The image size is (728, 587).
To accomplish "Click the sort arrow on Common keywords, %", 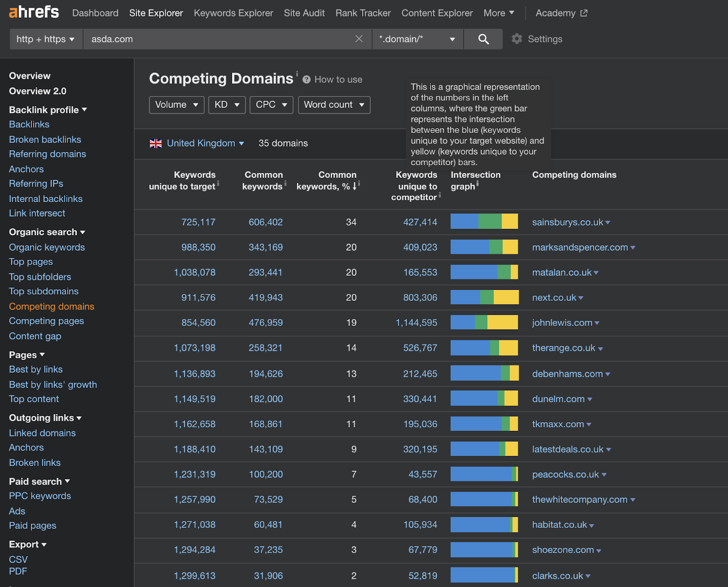I will point(355,186).
